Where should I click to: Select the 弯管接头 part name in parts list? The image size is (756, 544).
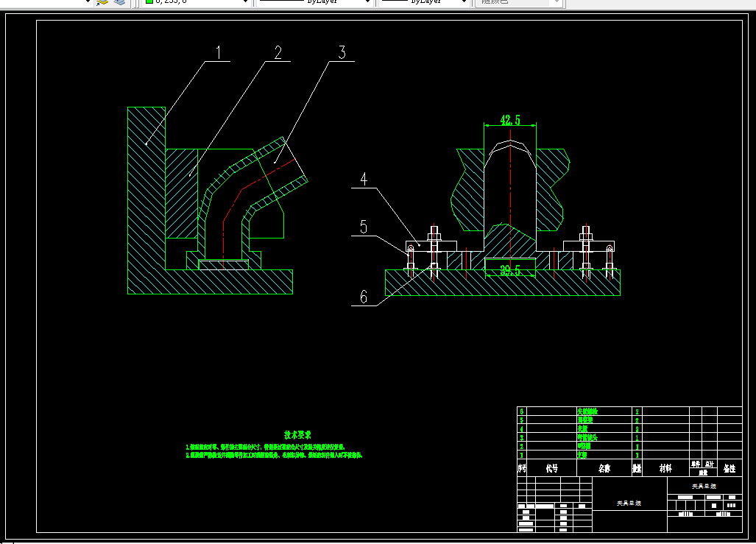(587, 437)
